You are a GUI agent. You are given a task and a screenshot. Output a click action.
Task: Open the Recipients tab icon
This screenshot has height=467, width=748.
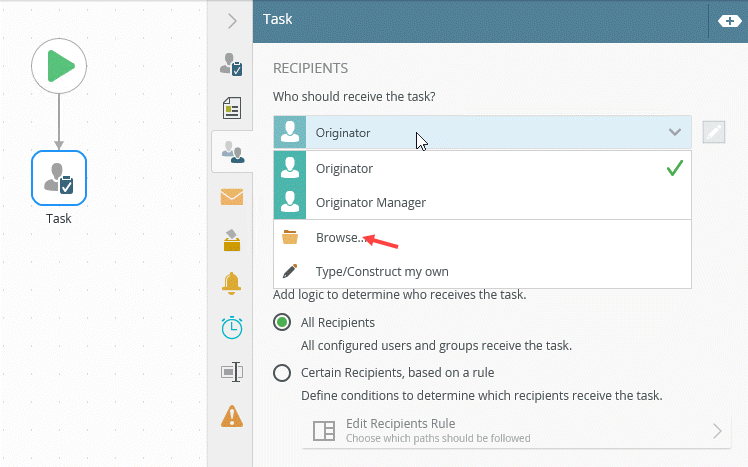(x=232, y=152)
